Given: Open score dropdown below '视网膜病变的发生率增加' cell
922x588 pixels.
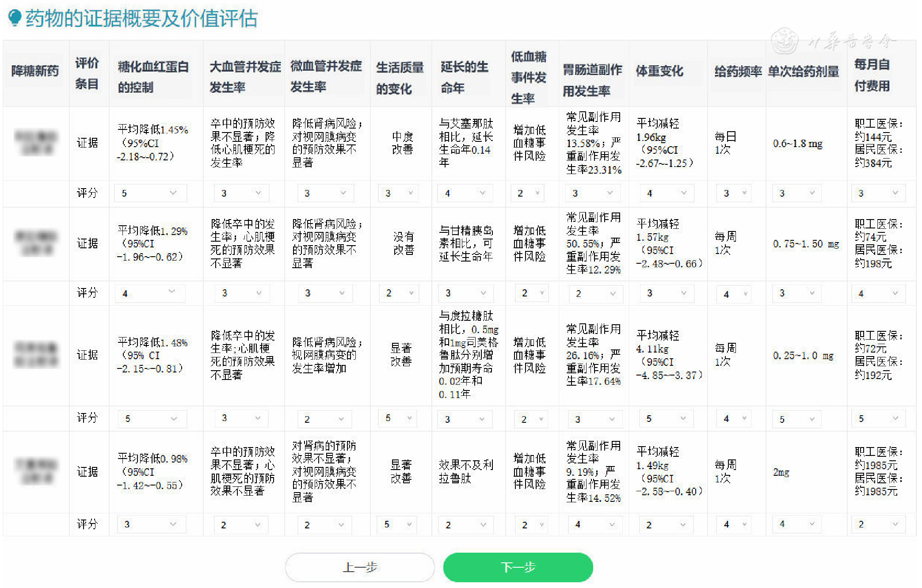Looking at the screenshot, I should tap(325, 419).
